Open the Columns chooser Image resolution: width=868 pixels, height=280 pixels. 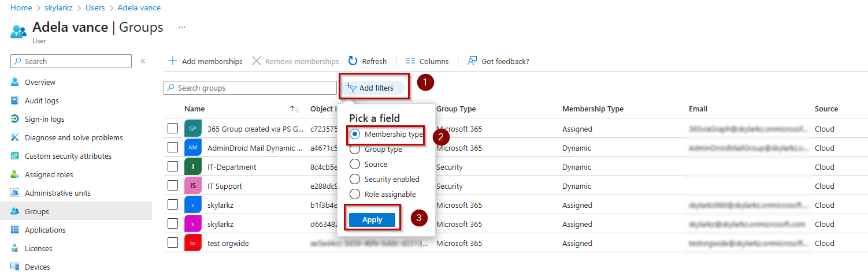click(427, 61)
